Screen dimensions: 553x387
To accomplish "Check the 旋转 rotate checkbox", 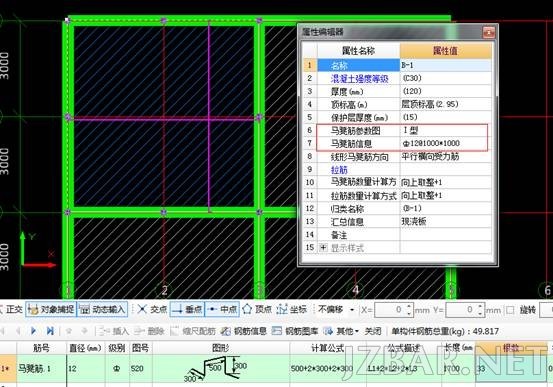I will pos(510,310).
